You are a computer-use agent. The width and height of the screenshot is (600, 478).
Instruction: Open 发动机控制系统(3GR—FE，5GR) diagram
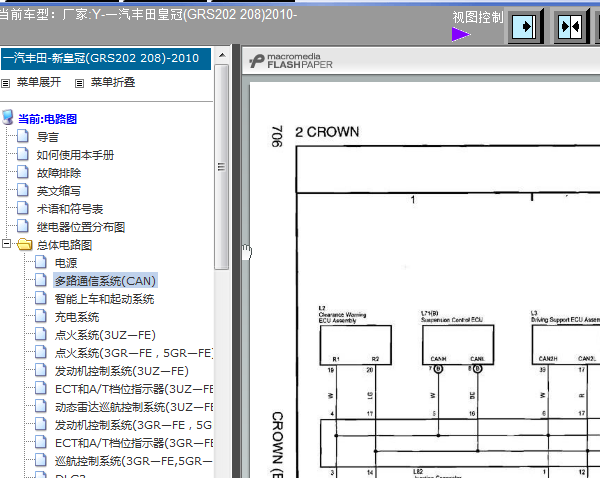click(x=133, y=425)
